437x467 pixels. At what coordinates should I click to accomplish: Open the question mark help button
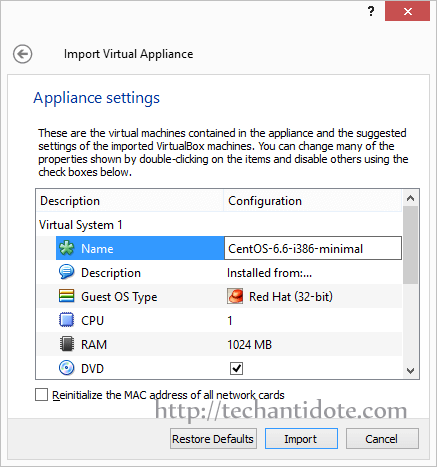[x=371, y=12]
